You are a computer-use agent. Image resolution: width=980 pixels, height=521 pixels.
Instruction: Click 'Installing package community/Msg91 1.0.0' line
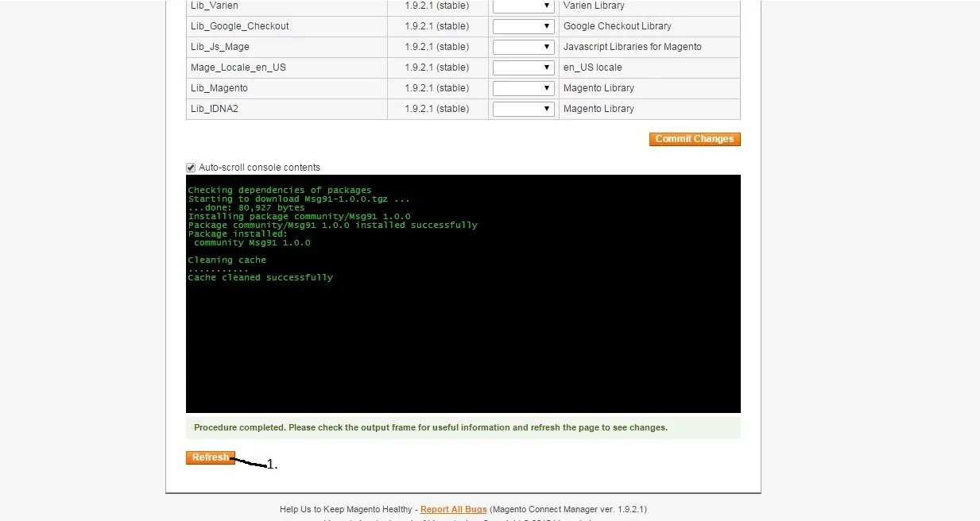pos(299,217)
